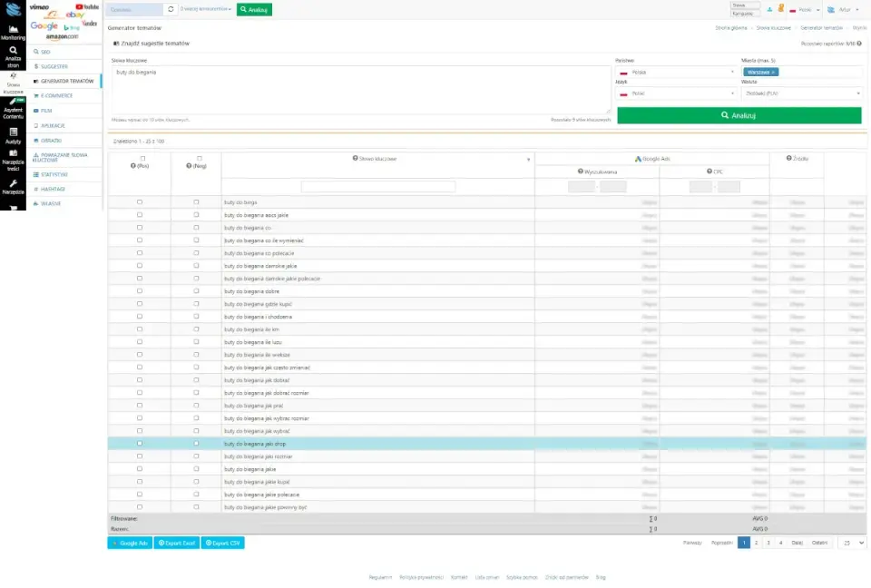Click the large green Analizuj button
This screenshot has height=588, width=871.
739,115
